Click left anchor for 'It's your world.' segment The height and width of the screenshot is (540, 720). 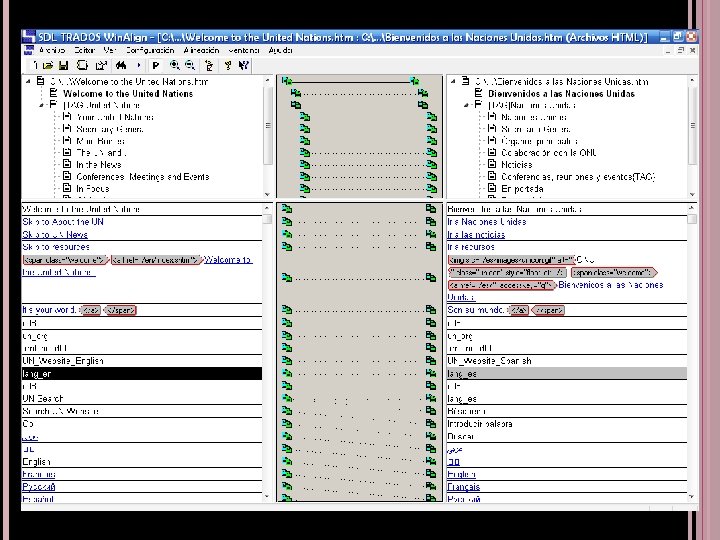[287, 309]
